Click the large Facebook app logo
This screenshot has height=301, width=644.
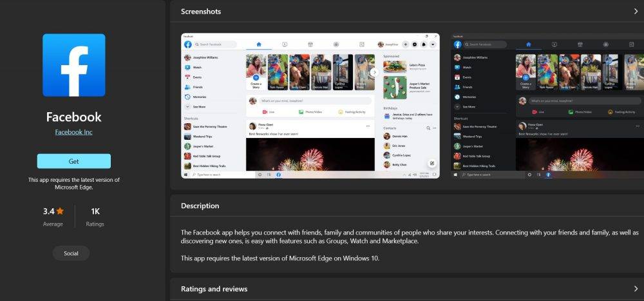point(74,65)
